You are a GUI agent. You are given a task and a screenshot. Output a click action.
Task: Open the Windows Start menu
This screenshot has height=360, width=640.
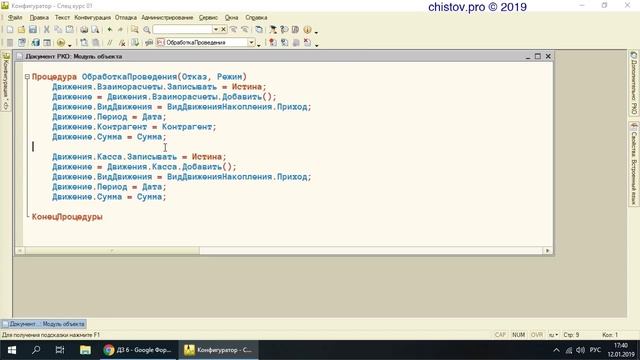tap(11, 350)
